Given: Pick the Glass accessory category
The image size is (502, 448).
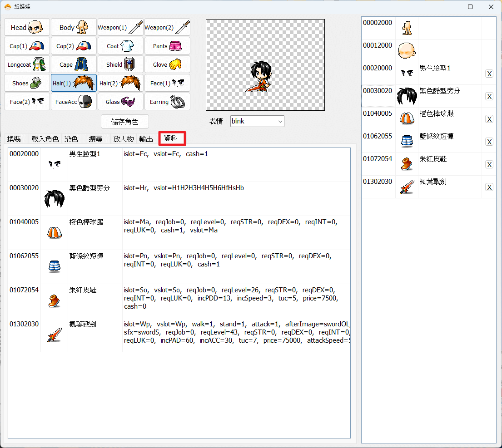Looking at the screenshot, I should click(120, 102).
